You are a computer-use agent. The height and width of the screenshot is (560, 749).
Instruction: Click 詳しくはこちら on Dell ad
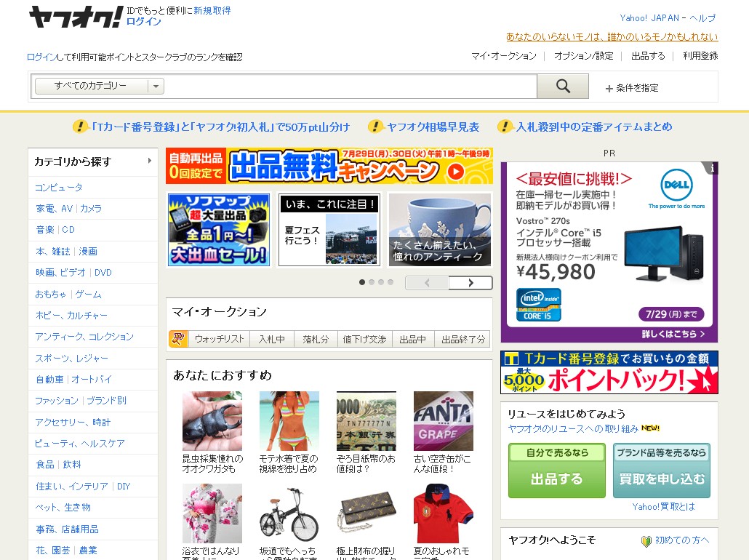pyautogui.click(x=673, y=334)
